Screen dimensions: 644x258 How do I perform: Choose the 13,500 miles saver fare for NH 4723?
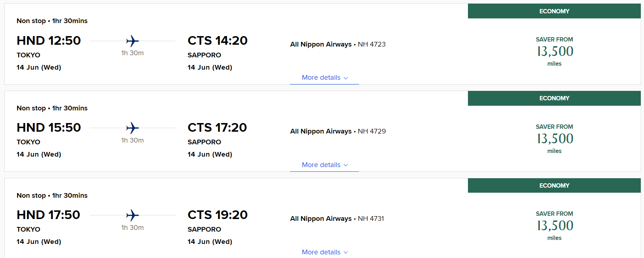tap(555, 52)
